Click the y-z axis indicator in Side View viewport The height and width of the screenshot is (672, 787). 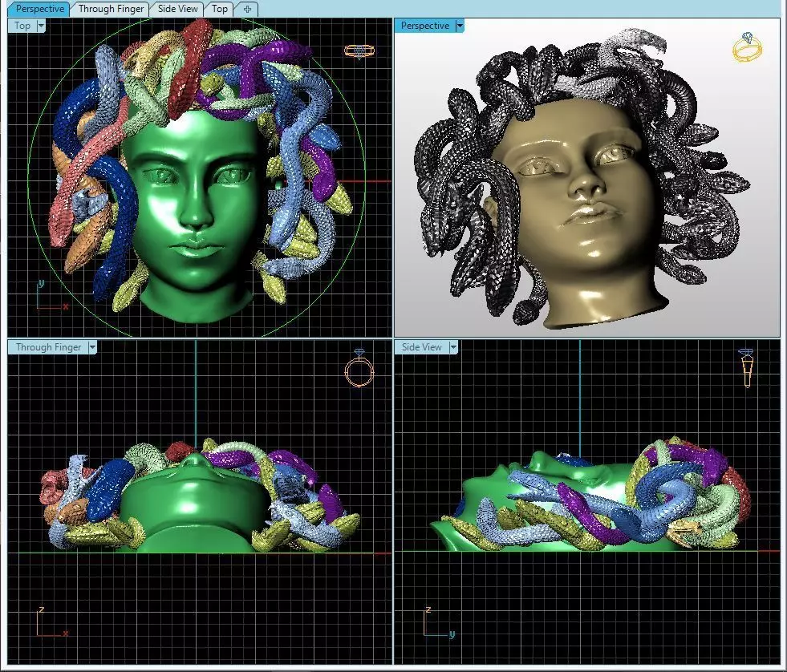pos(439,623)
